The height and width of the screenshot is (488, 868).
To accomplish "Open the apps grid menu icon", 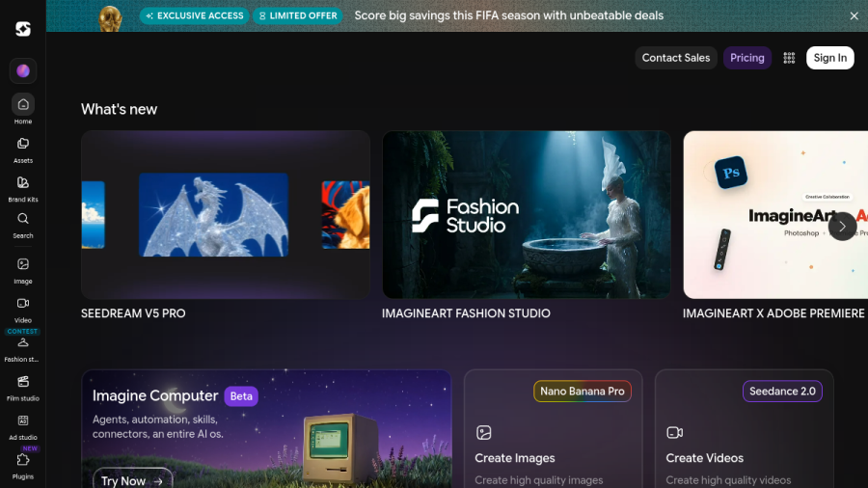I will (x=789, y=58).
